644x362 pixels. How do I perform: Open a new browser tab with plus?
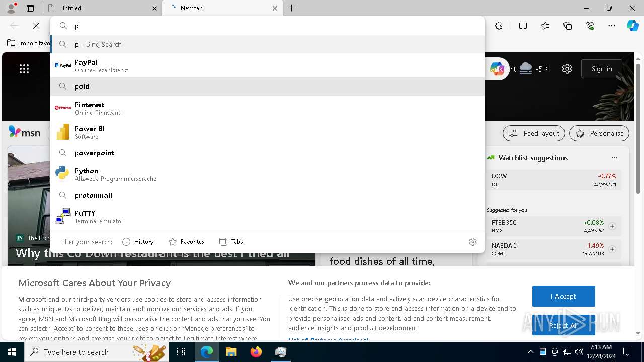(292, 8)
